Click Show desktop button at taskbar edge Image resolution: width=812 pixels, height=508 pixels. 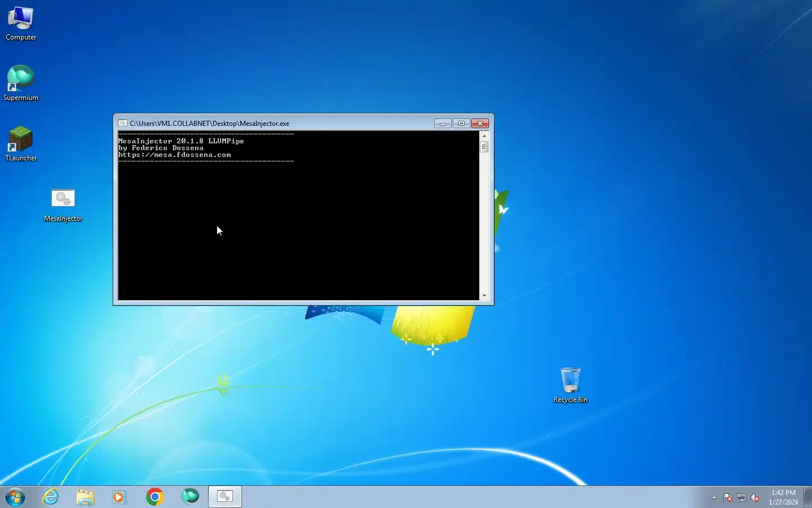point(807,497)
